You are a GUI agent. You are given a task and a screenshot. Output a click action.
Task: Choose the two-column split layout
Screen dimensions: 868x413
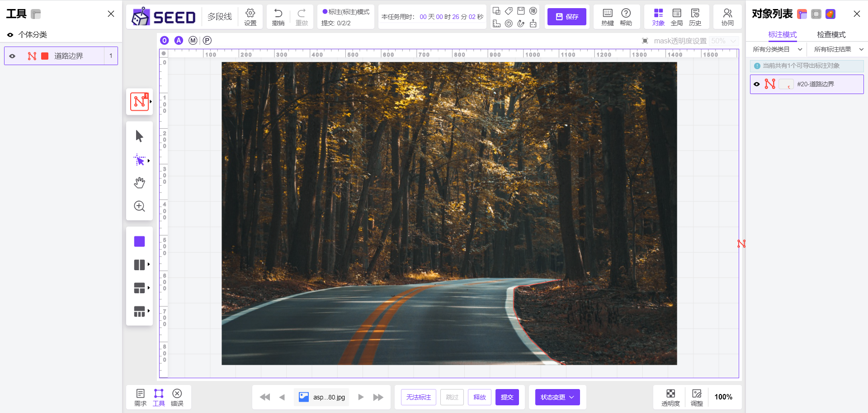click(139, 265)
